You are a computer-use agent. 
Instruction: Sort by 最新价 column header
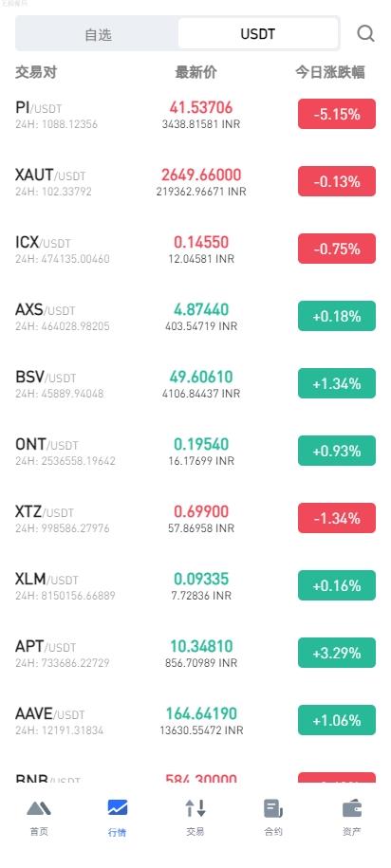[x=196, y=72]
